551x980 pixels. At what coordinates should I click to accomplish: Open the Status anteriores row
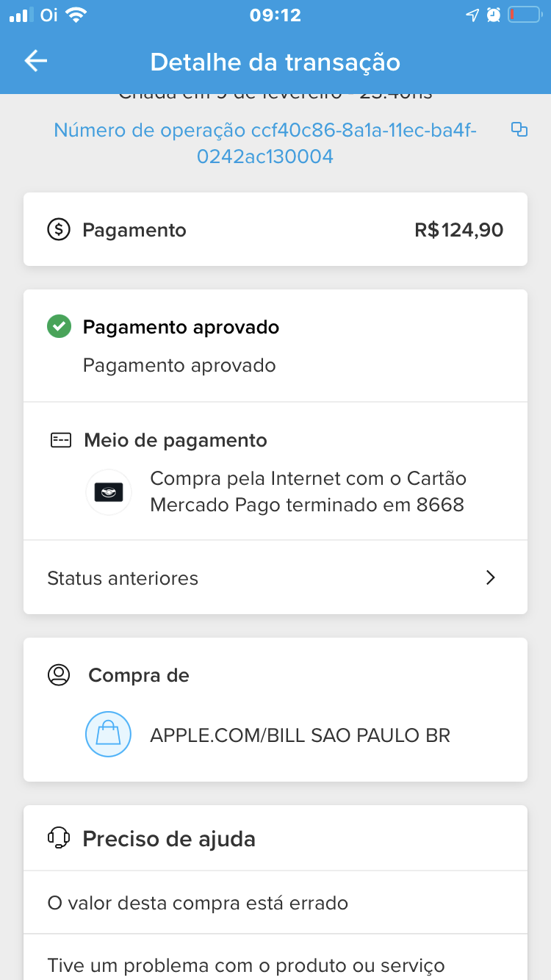coord(275,578)
